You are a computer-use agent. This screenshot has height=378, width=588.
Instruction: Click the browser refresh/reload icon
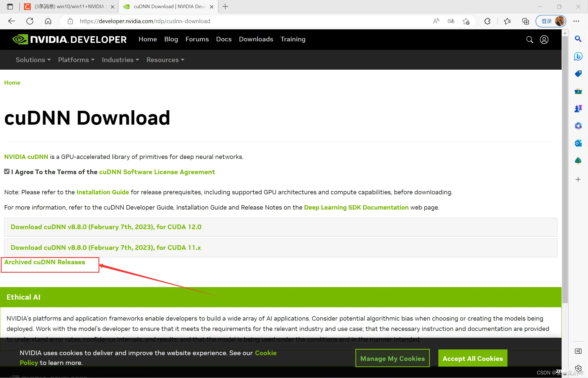coord(30,21)
